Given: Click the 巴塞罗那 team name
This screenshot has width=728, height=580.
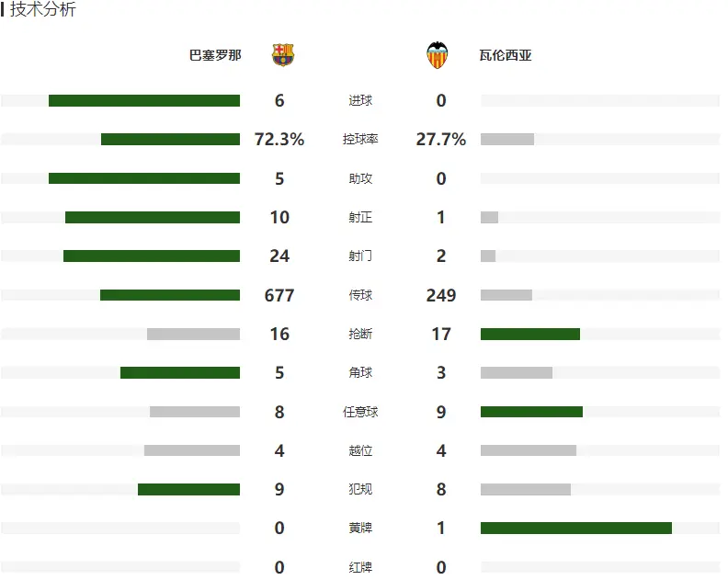Looking at the screenshot, I should [215, 55].
